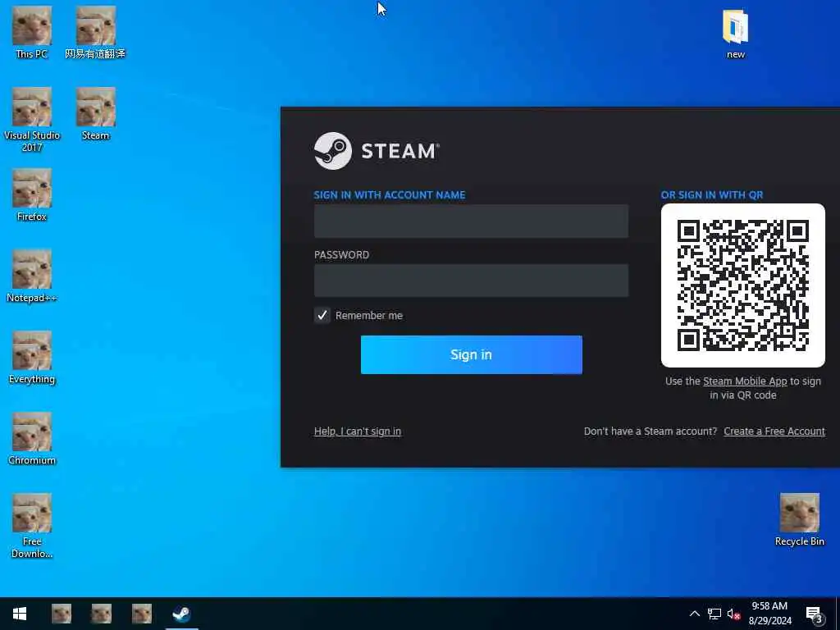Click the 'SIGN IN WITH ACCOUNT NAME' label
840x630 pixels.
[x=390, y=195]
